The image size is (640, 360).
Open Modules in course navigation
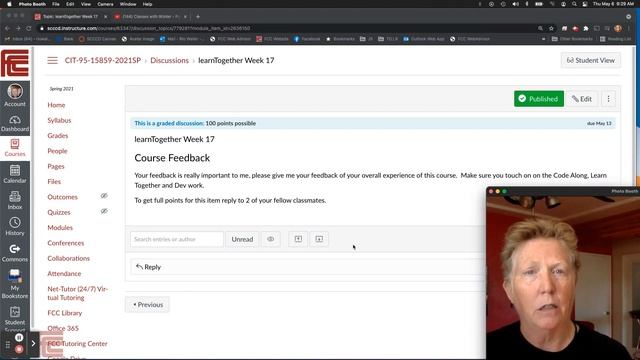60,227
